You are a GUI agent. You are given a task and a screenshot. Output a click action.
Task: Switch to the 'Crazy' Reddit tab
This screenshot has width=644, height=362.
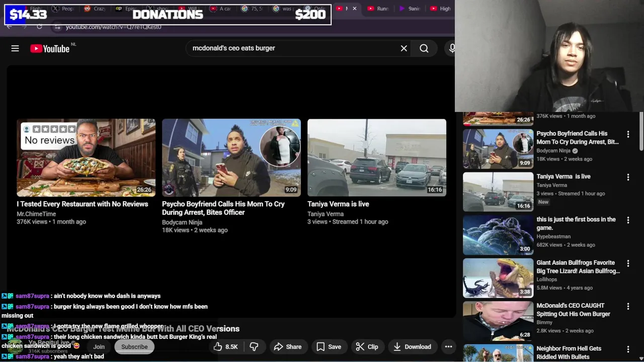click(96, 9)
